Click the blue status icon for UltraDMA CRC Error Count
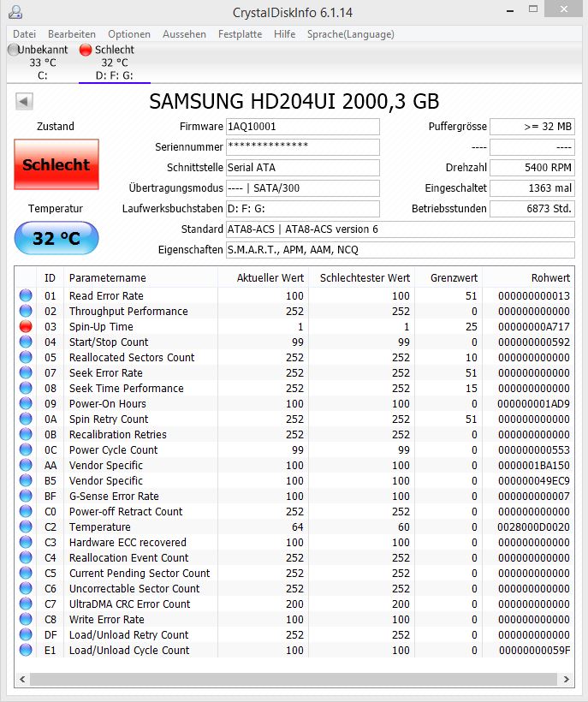The height and width of the screenshot is (702, 588). 26,604
